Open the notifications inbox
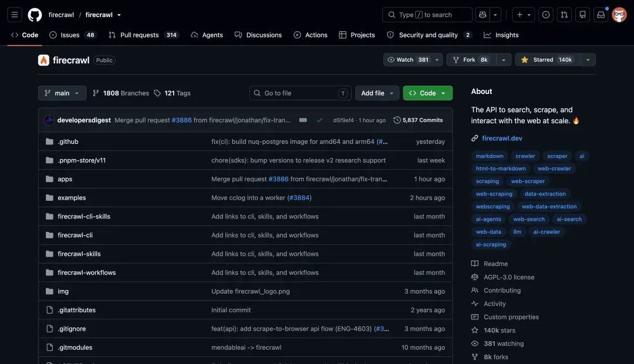The image size is (634, 364). coord(601,15)
